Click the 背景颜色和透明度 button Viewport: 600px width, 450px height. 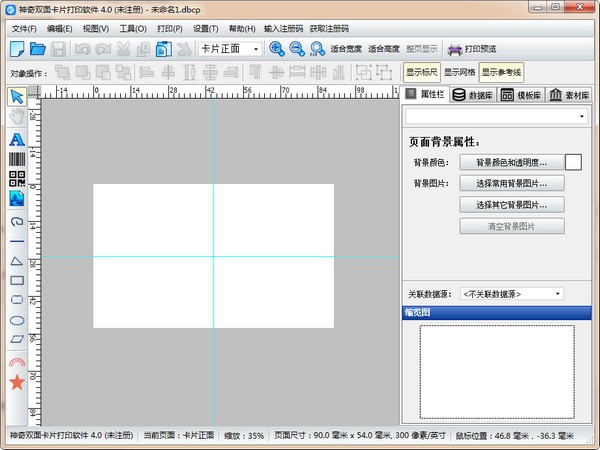pos(511,162)
